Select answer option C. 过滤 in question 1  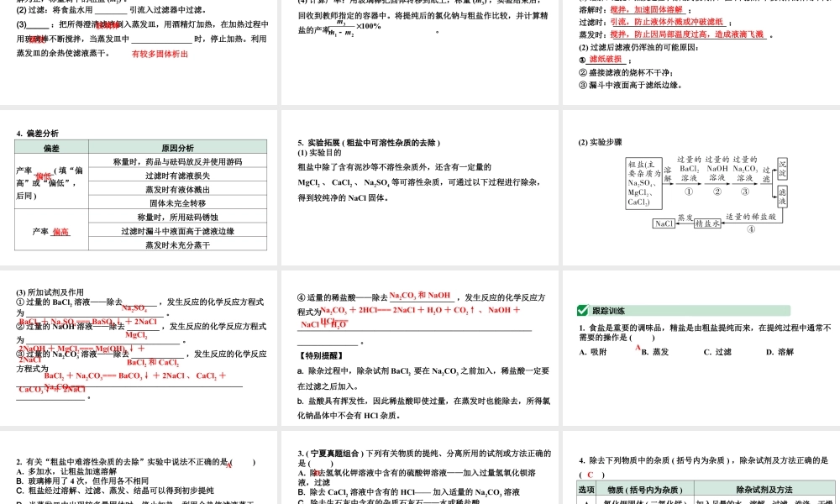(x=717, y=352)
